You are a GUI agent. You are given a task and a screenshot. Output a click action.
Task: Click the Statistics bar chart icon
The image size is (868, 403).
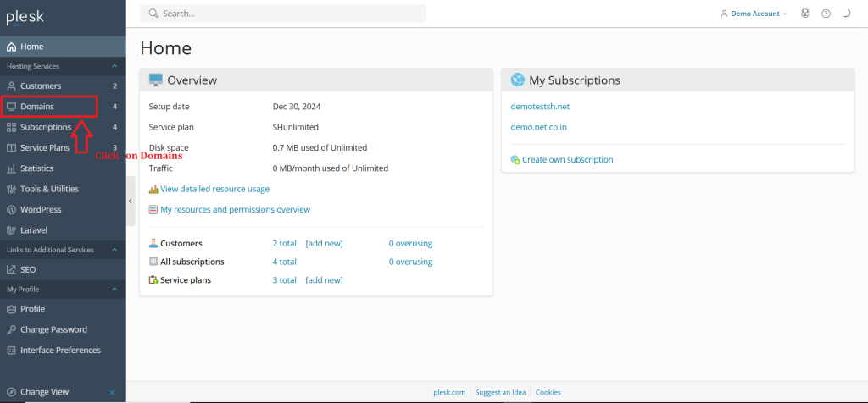pyautogui.click(x=11, y=168)
